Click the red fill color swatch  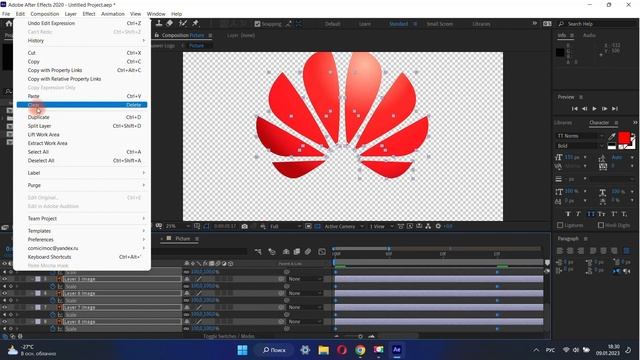[623, 138]
